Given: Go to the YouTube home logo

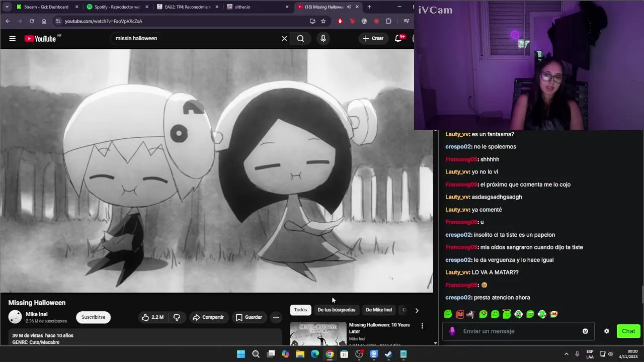Looking at the screenshot, I should click(x=40, y=39).
